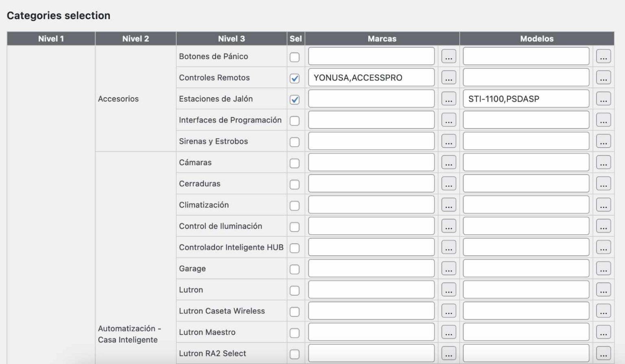Open Marcas picker for Control de Iluminación
This screenshot has height=364, width=625.
click(x=448, y=226)
